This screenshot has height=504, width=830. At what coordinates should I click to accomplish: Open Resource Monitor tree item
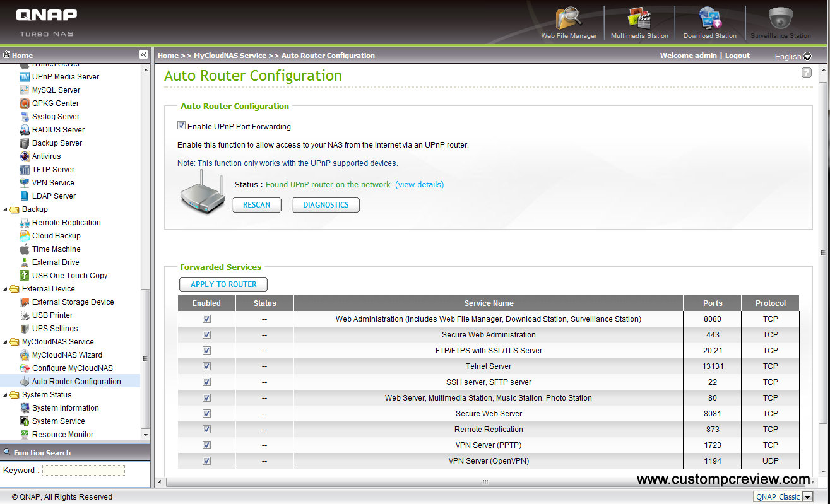coord(63,434)
